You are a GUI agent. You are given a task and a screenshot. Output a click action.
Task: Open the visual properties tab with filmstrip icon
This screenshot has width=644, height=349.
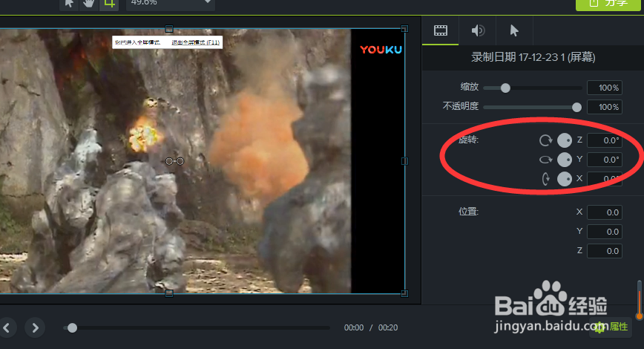pos(440,30)
